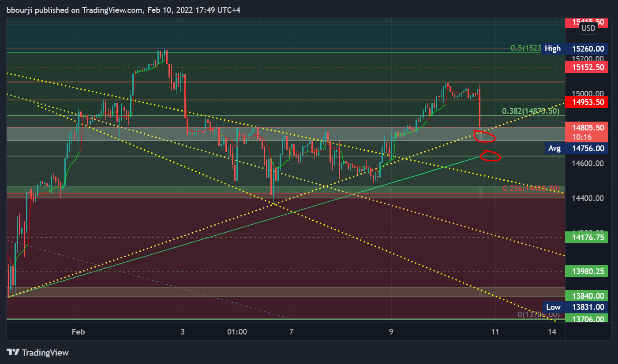Click the 9 date on time axis
Viewport: 618px width, 364px height.
coord(391,331)
